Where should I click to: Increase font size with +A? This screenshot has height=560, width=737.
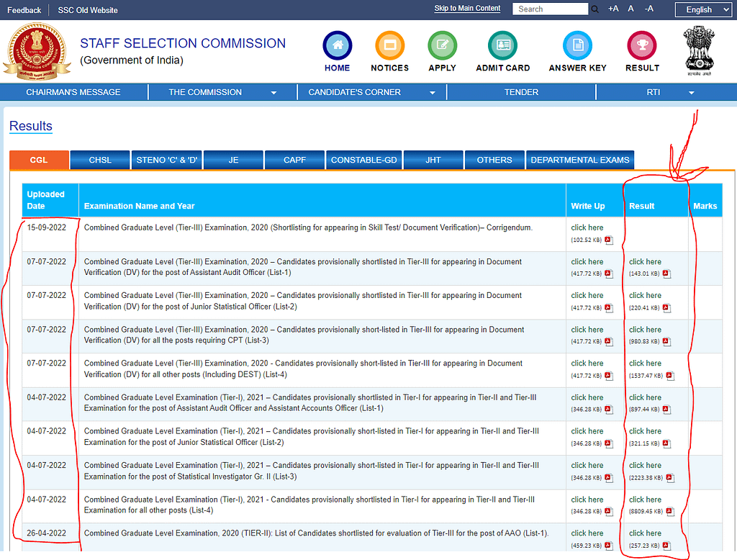[x=613, y=9]
